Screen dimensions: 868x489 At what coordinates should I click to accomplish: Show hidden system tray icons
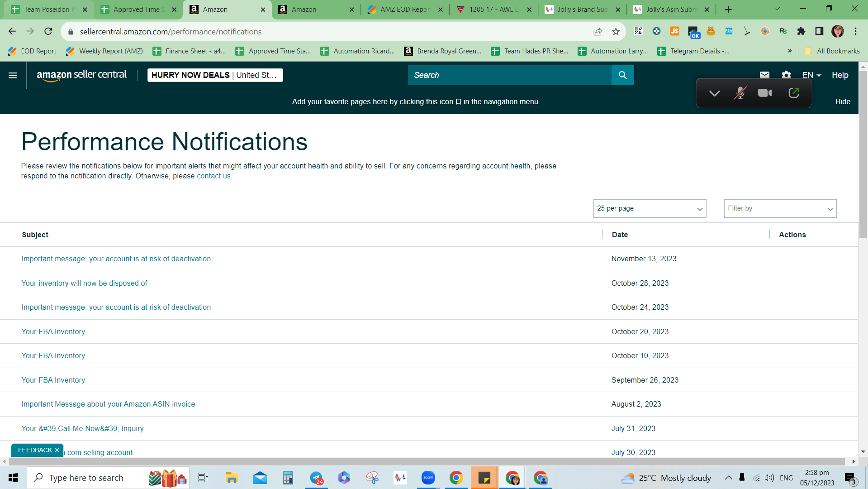(x=728, y=478)
